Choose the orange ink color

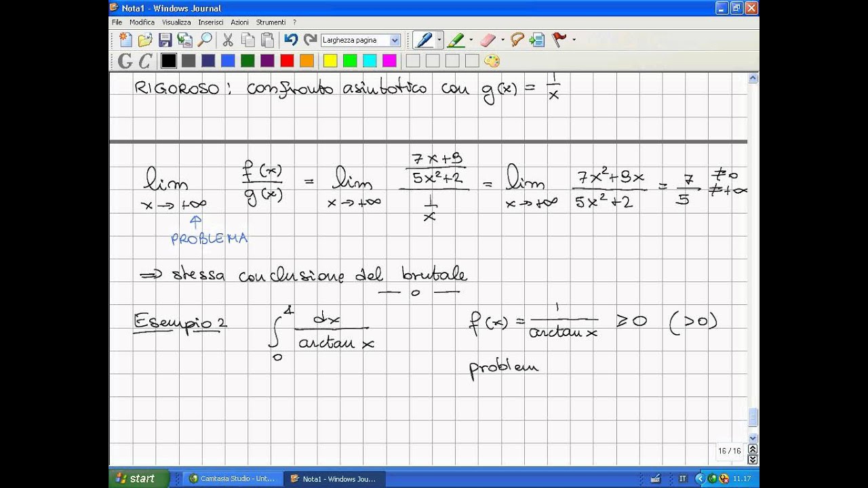(x=307, y=61)
